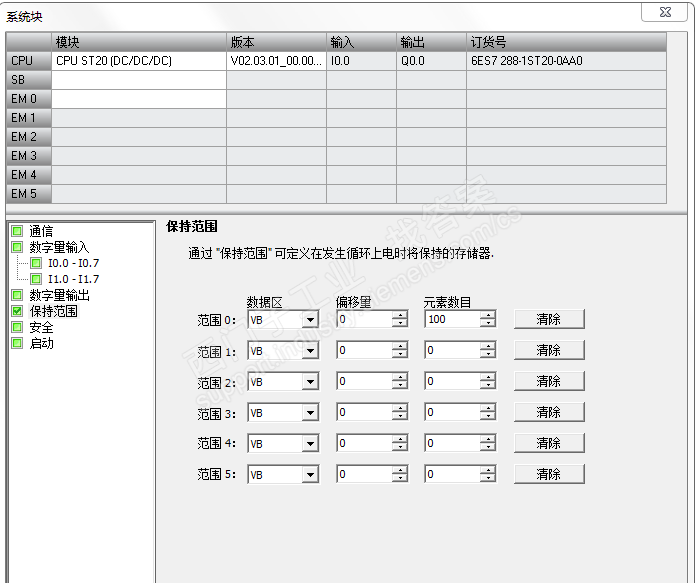This screenshot has width=698, height=583.
Task: Click 范围 2 元素数目 input field
Action: tap(452, 381)
